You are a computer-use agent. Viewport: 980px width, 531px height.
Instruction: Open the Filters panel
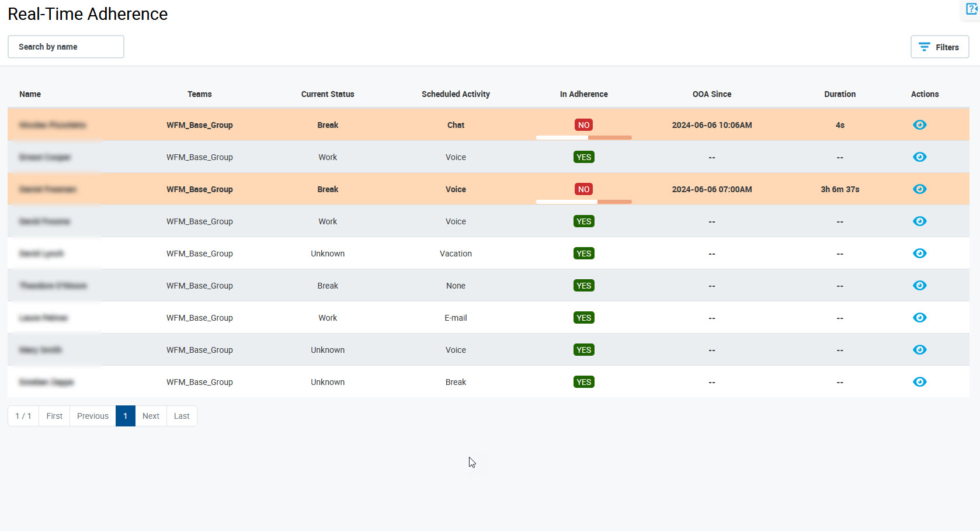pos(939,47)
